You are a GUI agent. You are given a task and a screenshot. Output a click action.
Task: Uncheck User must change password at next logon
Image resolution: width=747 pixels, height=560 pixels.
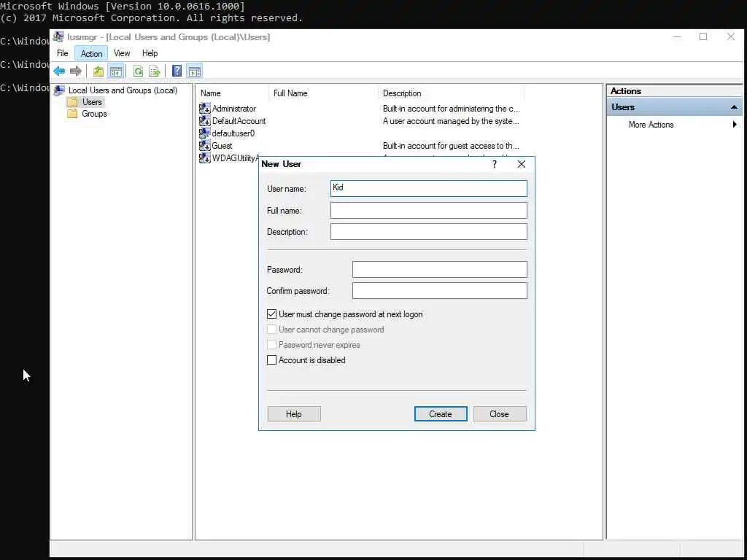point(271,314)
